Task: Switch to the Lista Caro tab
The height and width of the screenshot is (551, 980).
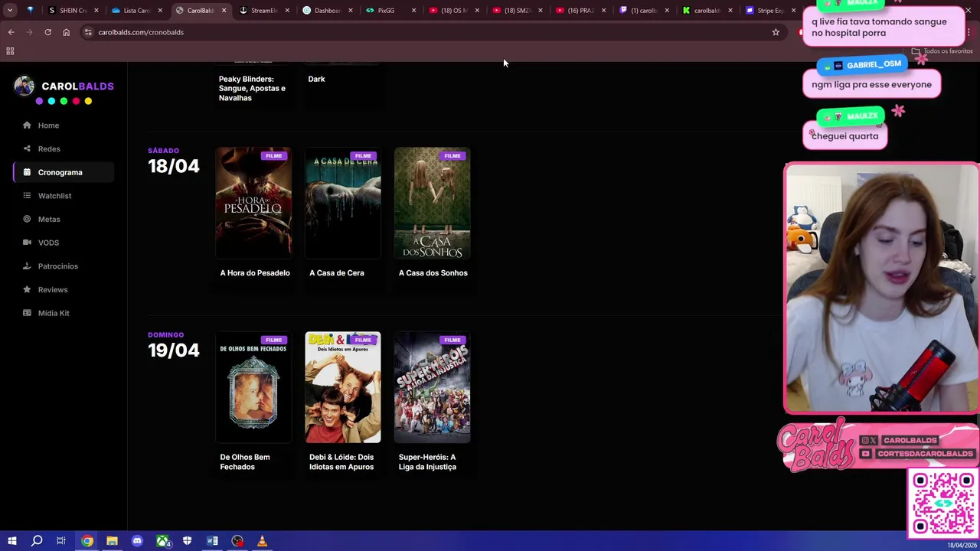Action: point(137,11)
